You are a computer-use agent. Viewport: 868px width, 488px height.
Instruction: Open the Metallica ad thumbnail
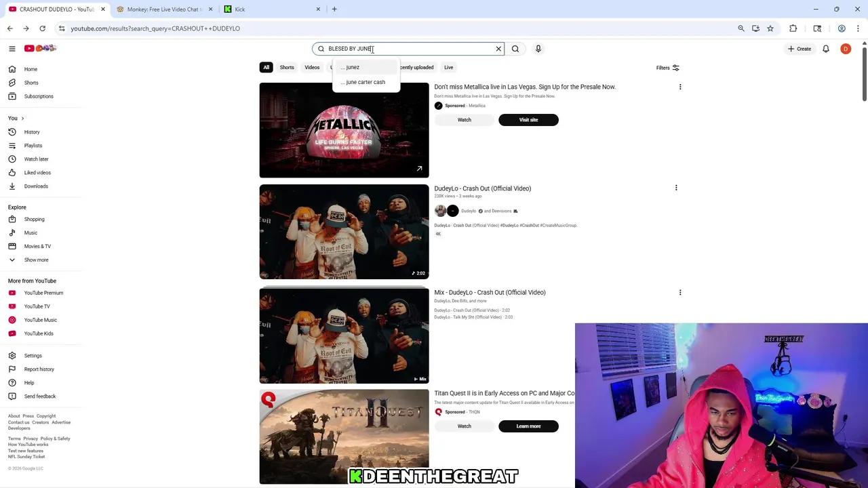point(344,130)
